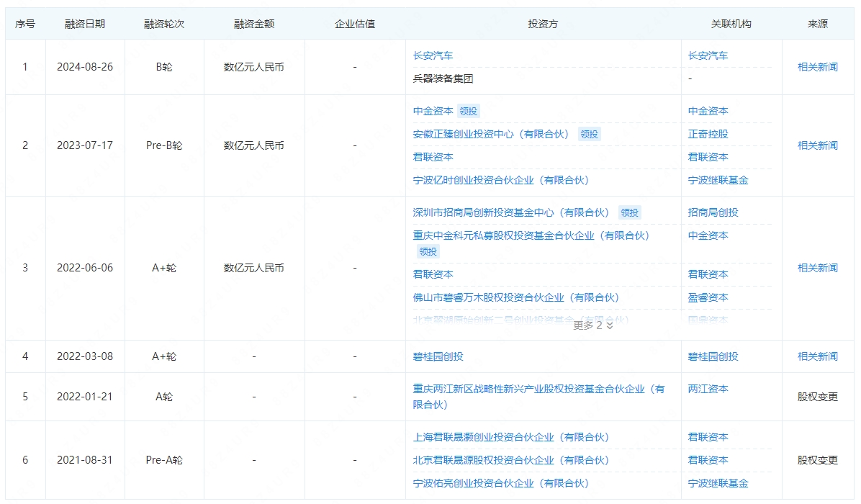This screenshot has width=861, height=504.
Task: Open 宁波继联基金 in the 2023-07-17 row
Action: click(718, 180)
